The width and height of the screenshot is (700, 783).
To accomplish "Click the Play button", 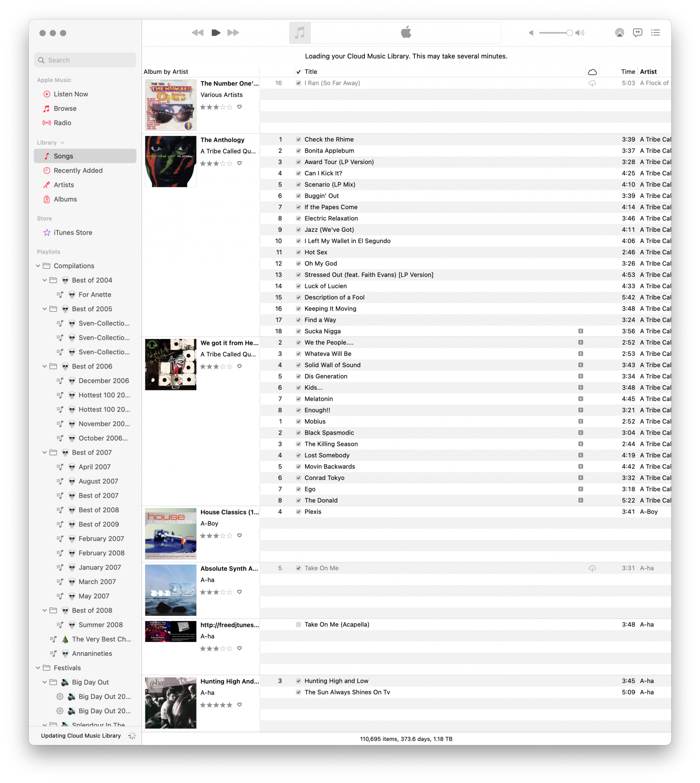I will tap(216, 32).
